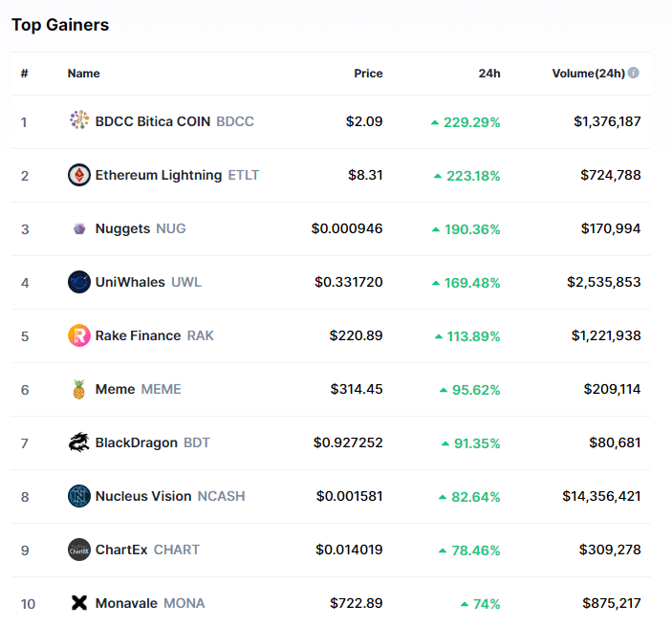Screen dimensions: 672x626
Task: Click the Rake Finance R logo
Action: 79,335
